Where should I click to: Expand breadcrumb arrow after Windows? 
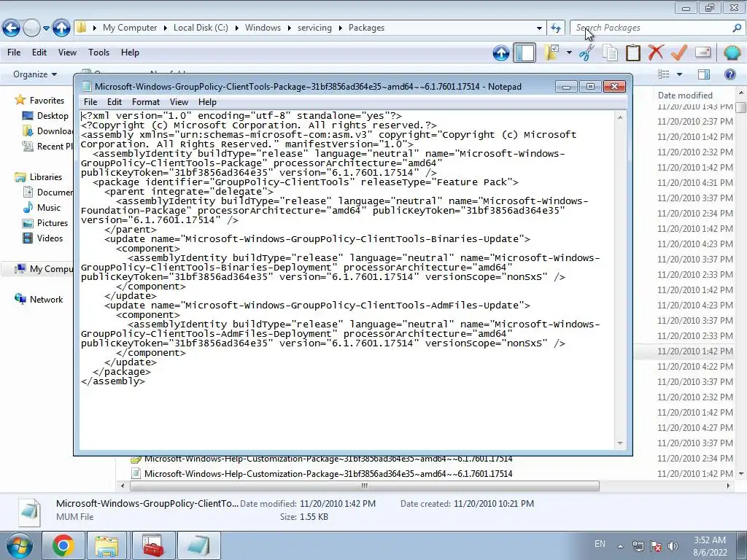[x=289, y=28]
